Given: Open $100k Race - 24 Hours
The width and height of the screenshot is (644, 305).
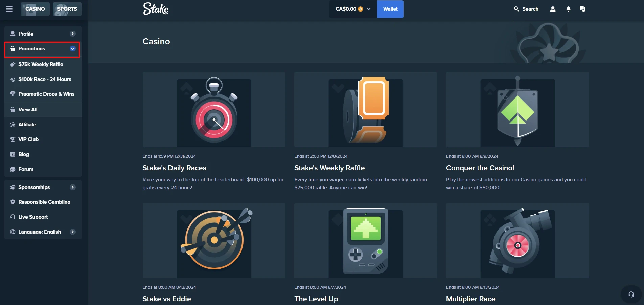Looking at the screenshot, I should tap(43, 79).
